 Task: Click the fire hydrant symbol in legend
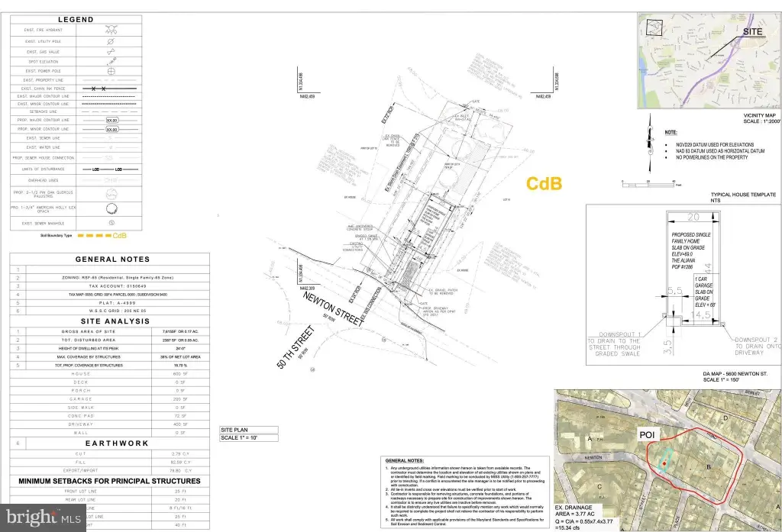click(x=111, y=31)
